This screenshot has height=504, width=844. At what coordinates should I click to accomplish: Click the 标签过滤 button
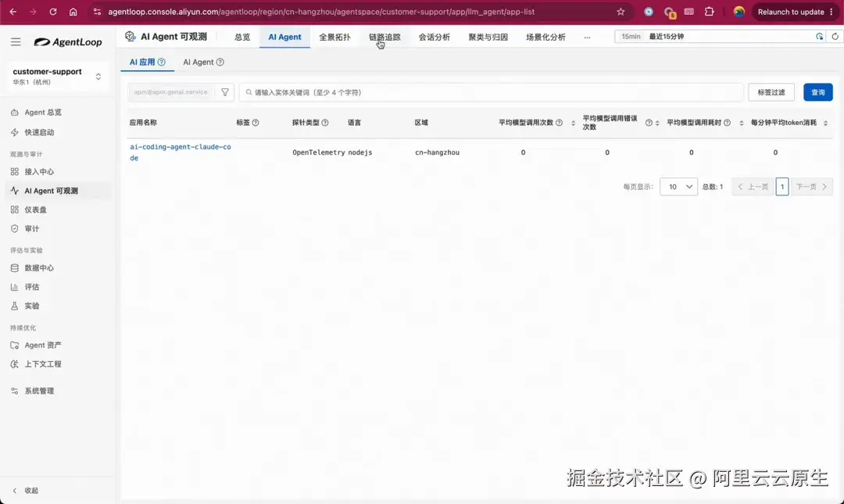771,92
